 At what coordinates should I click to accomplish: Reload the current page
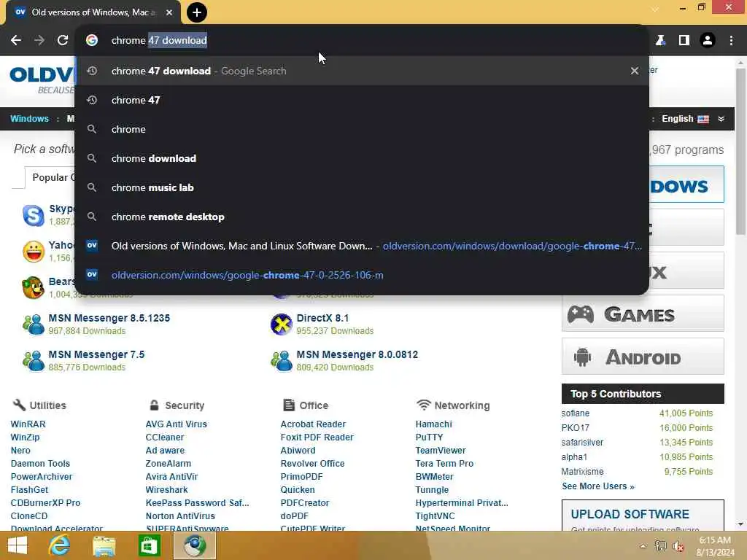coord(63,41)
